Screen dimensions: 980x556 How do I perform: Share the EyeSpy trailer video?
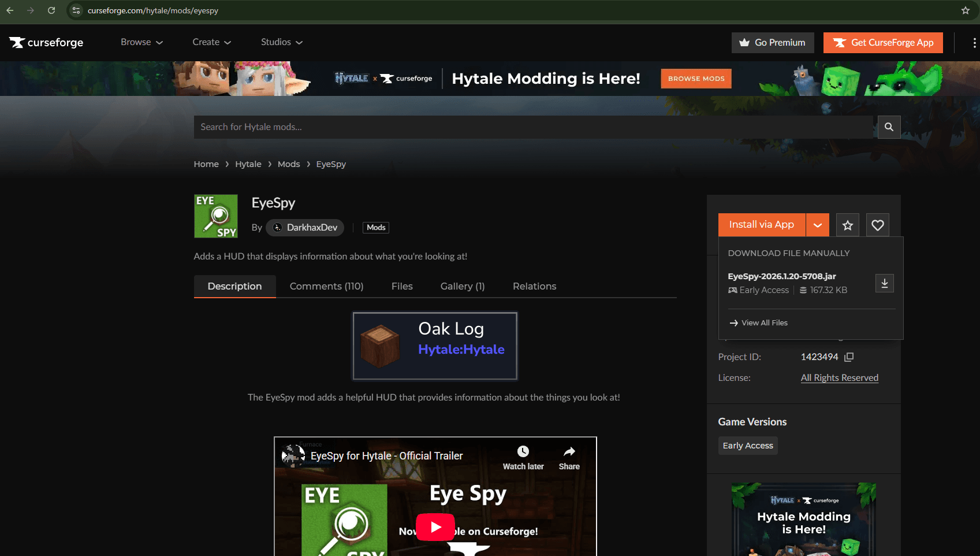click(569, 458)
